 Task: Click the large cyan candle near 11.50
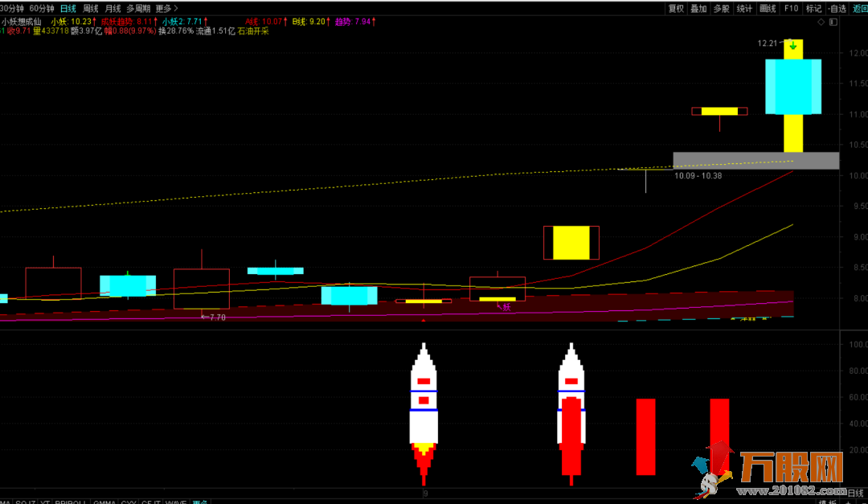[793, 86]
